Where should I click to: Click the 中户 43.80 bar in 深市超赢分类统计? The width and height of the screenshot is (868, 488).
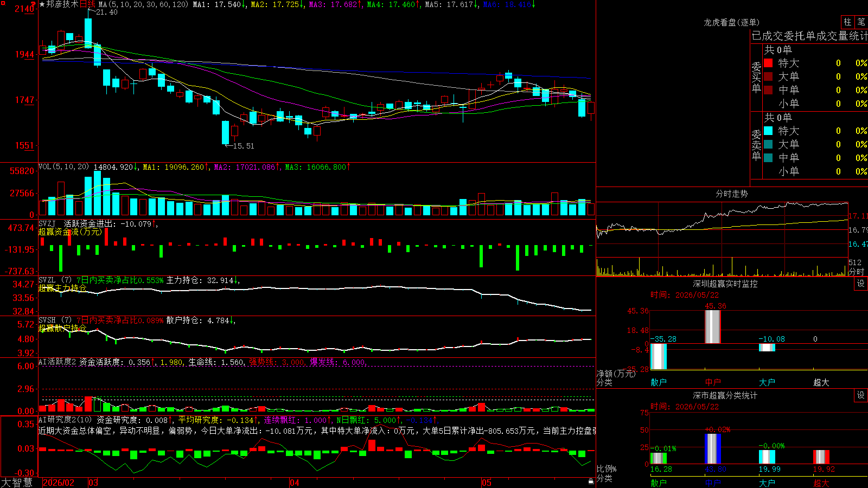coord(713,448)
